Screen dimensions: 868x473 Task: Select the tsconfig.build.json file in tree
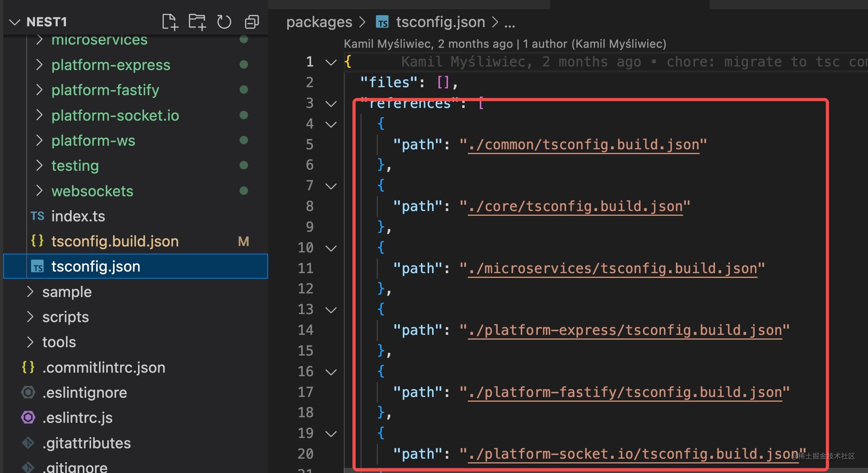(115, 241)
